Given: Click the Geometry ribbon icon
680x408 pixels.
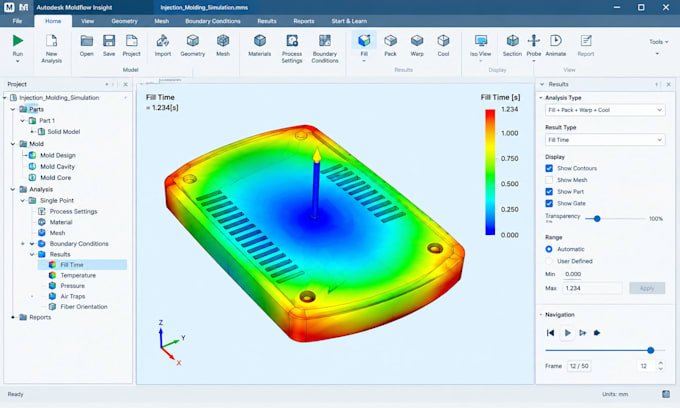Looking at the screenshot, I should (193, 41).
